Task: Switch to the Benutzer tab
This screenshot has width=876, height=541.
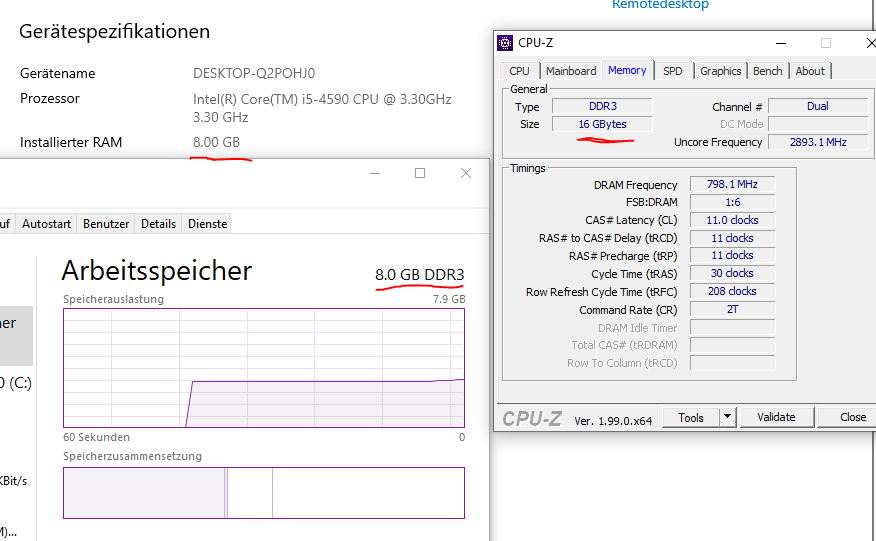Action: [x=106, y=224]
